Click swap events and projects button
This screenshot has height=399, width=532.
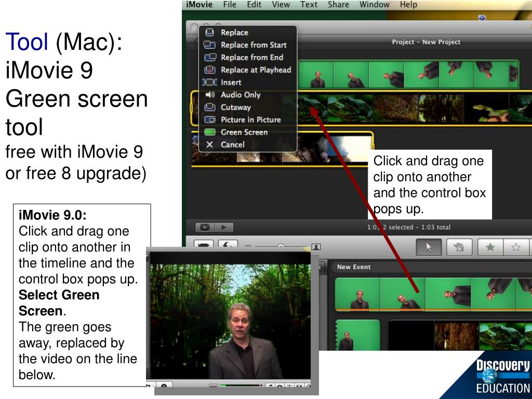click(x=228, y=245)
